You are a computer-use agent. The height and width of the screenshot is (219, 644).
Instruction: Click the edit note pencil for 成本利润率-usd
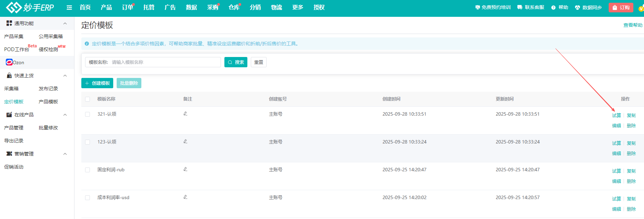point(185,197)
